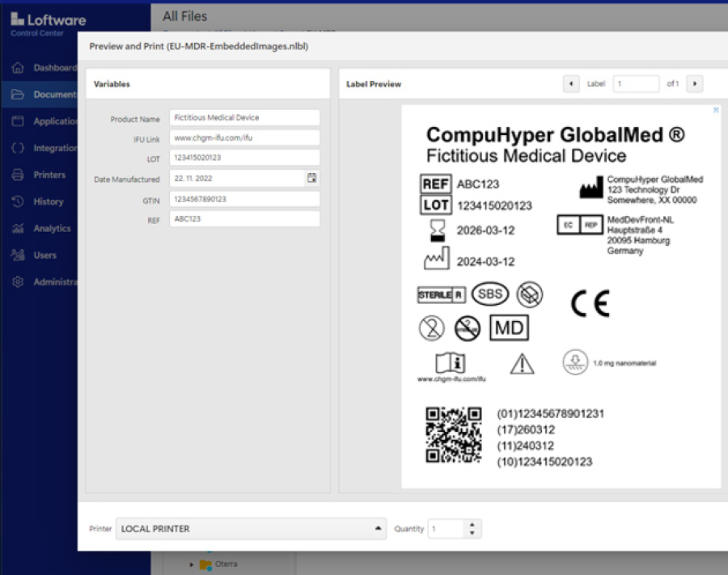
Task: Click the Integrations icon in sidebar
Action: tap(18, 148)
